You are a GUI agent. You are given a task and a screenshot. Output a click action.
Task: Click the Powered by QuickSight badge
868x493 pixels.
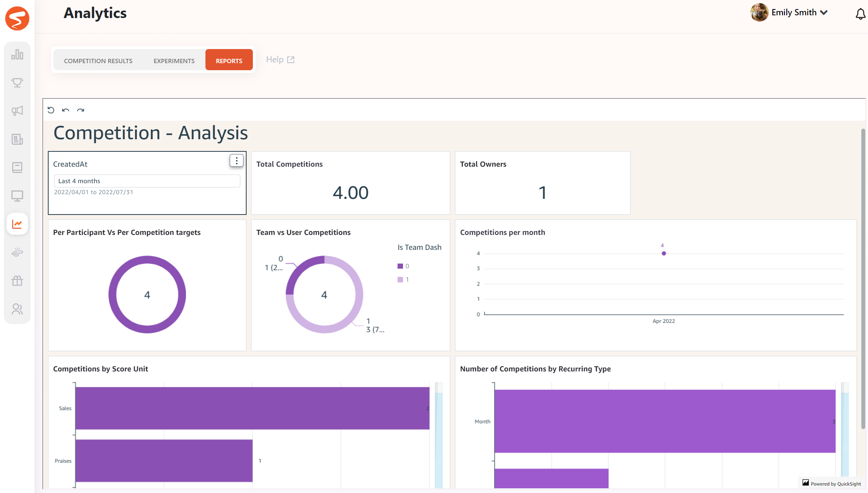click(x=832, y=484)
